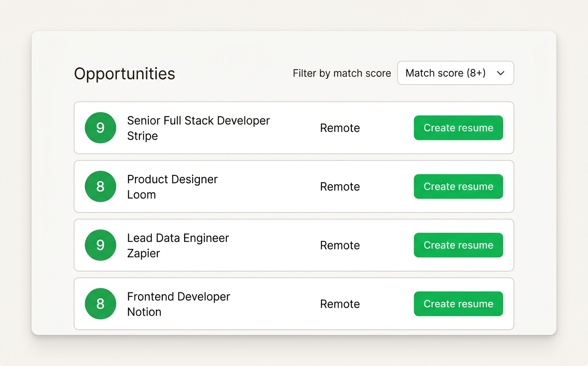Select the Notion opportunity card
The image size is (588, 366).
[294, 304]
